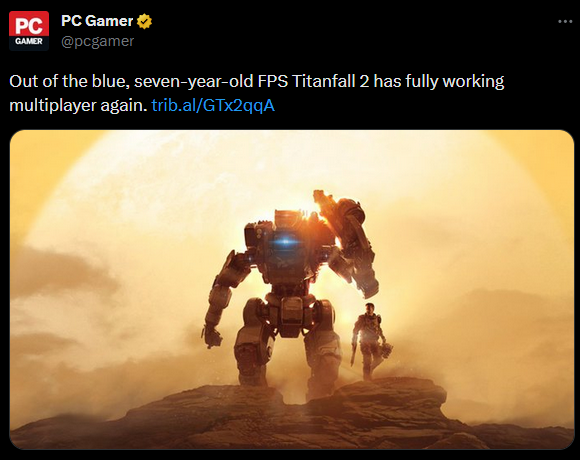Expand the post's ellipsis overflow menu

tap(565, 22)
